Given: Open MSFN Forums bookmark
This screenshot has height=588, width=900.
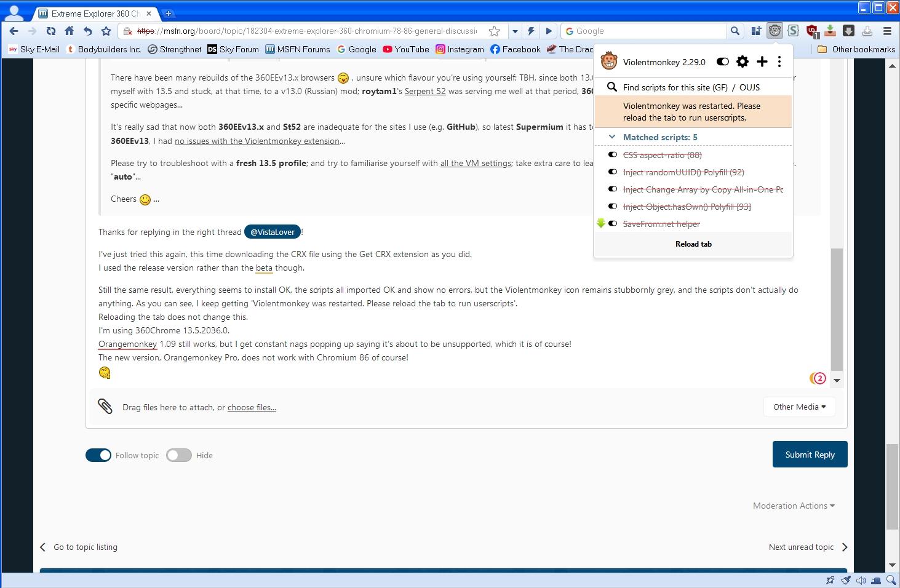Looking at the screenshot, I should coord(298,49).
